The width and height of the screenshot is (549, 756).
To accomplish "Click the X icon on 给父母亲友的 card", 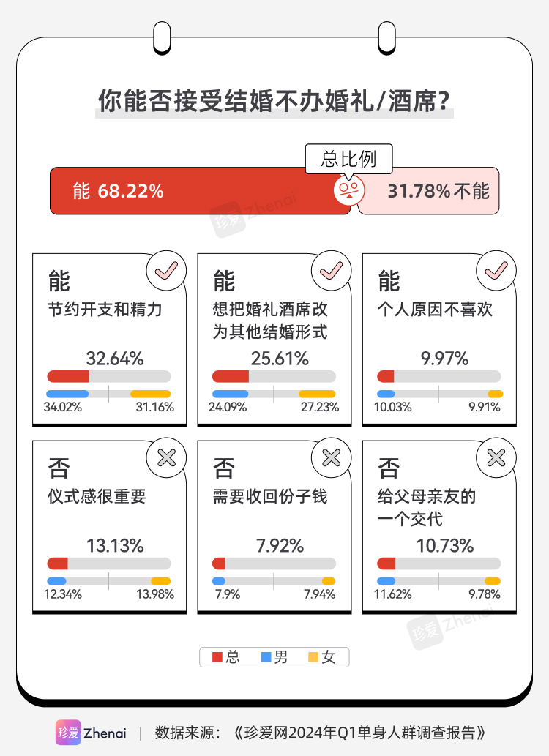I will [496, 457].
